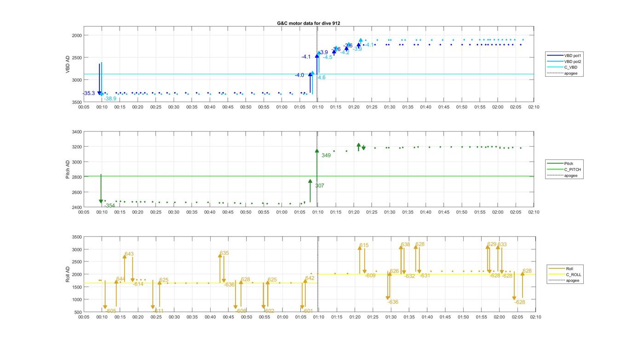Viewport: 644px width, 351px height.
Task: Click the '-614' roll data label
Action: pyautogui.click(x=138, y=284)
